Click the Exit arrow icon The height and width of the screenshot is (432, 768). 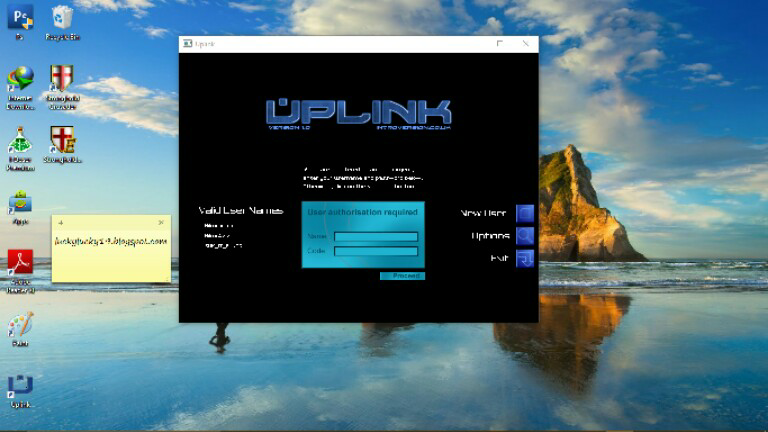click(525, 258)
